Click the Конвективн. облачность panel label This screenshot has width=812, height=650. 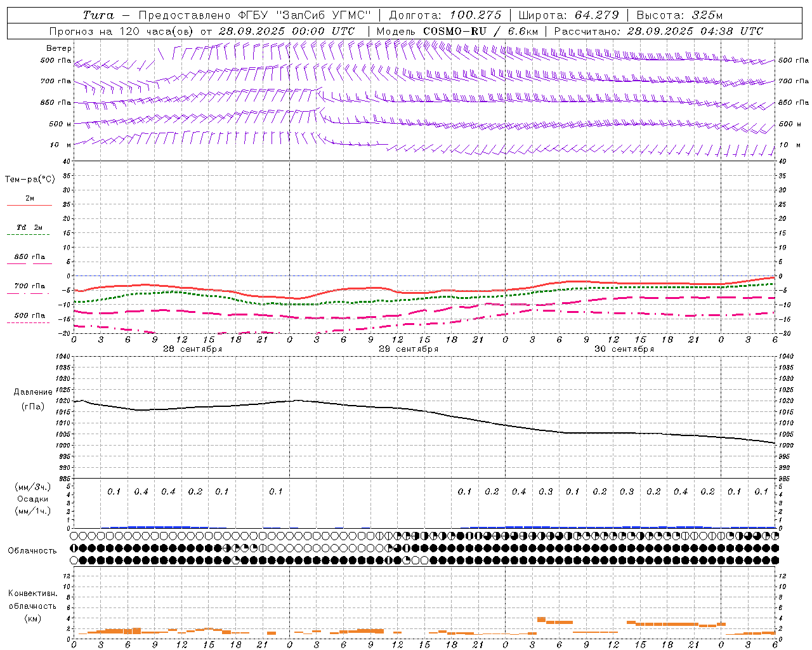pos(32,606)
